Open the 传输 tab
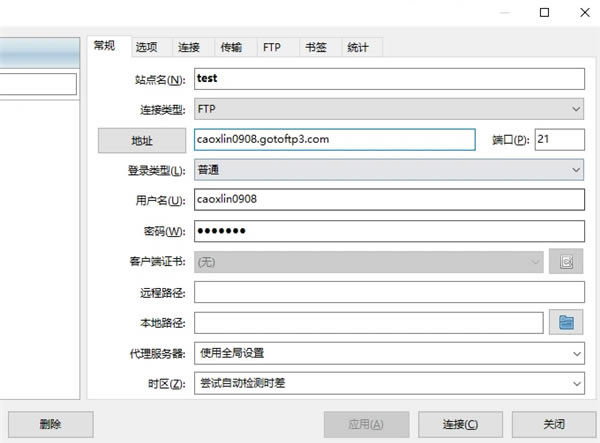Viewport: 600px width, 443px height. pyautogui.click(x=231, y=47)
